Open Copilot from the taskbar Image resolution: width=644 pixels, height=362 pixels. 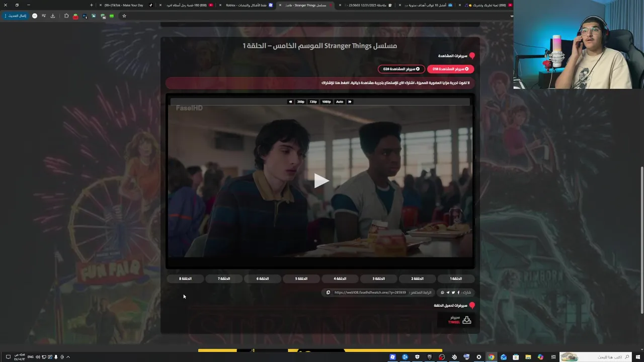(540, 357)
